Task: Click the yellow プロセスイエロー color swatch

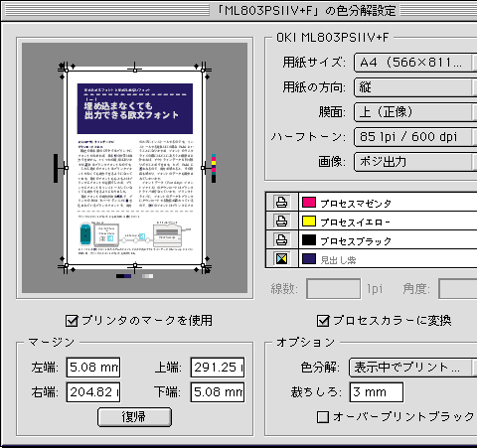Action: [309, 221]
